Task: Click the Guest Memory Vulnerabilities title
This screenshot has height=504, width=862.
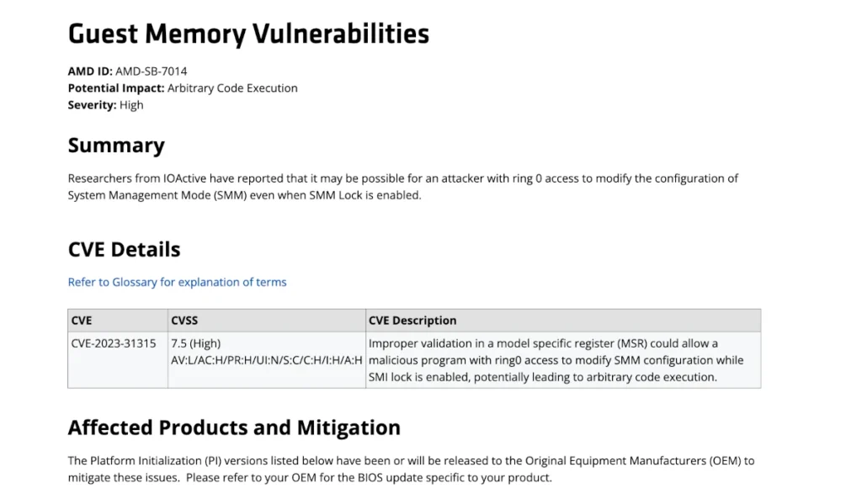Action: pos(248,34)
